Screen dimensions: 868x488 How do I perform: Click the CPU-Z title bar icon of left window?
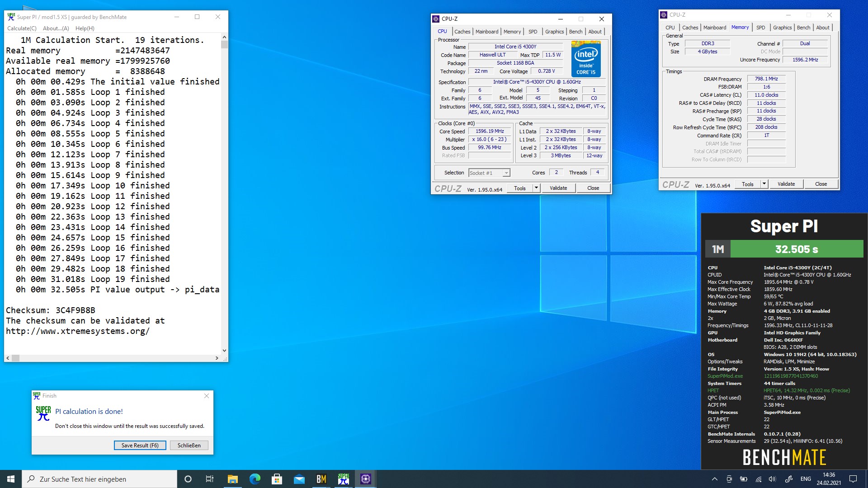pyautogui.click(x=436, y=19)
